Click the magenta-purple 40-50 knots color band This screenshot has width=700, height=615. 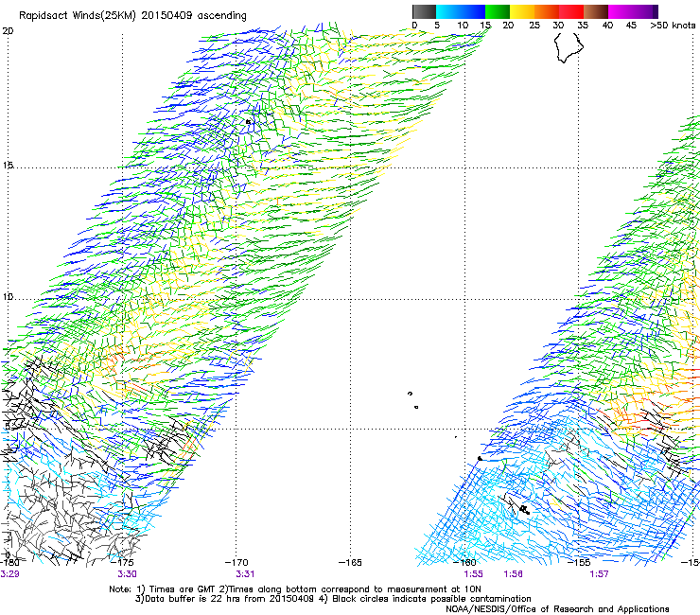(x=633, y=11)
